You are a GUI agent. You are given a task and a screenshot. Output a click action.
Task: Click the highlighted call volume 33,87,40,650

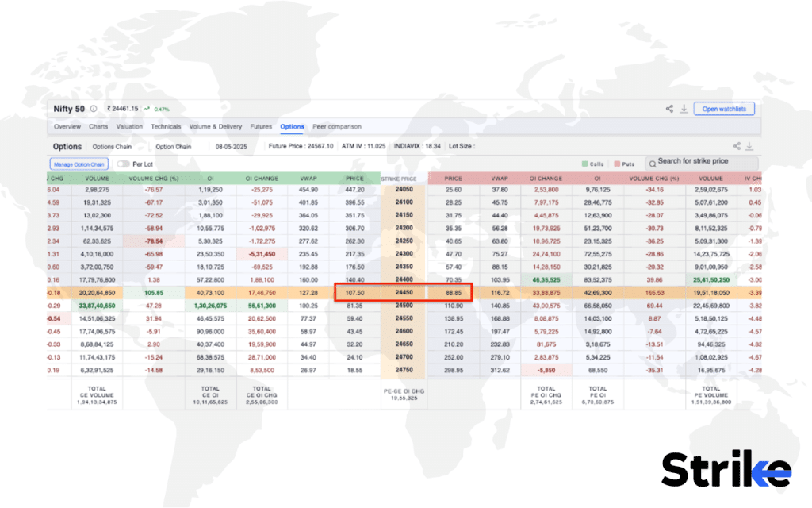click(x=97, y=306)
